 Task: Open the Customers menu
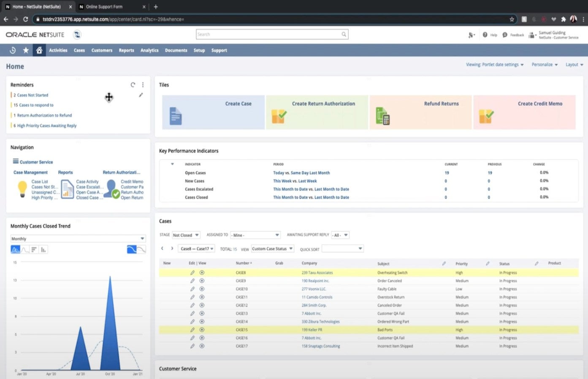pos(102,50)
